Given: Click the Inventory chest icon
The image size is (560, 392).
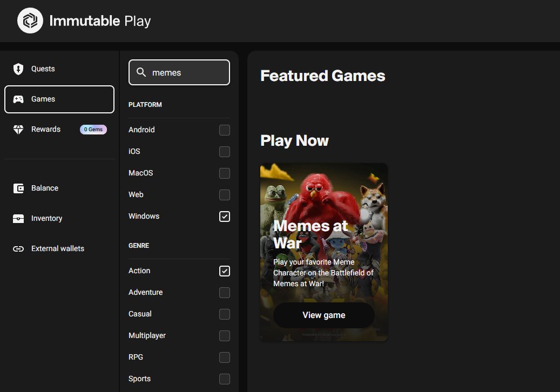Looking at the screenshot, I should coord(18,219).
